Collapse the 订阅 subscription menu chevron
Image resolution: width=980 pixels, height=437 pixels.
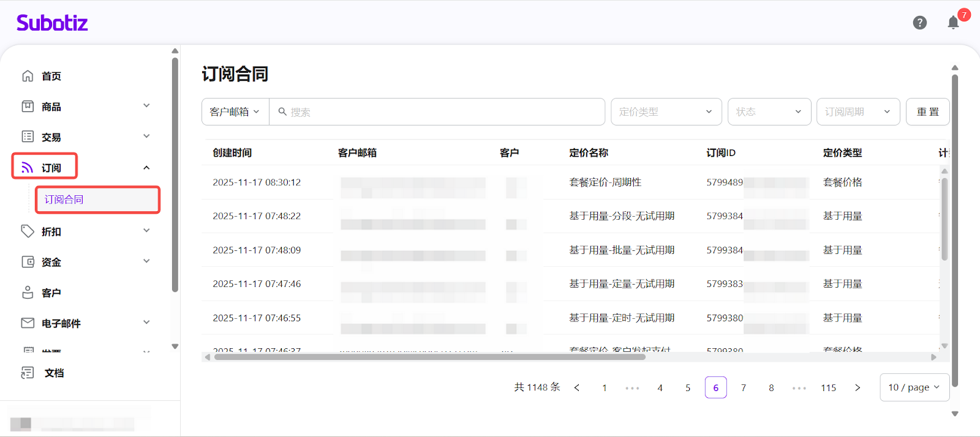coord(146,168)
